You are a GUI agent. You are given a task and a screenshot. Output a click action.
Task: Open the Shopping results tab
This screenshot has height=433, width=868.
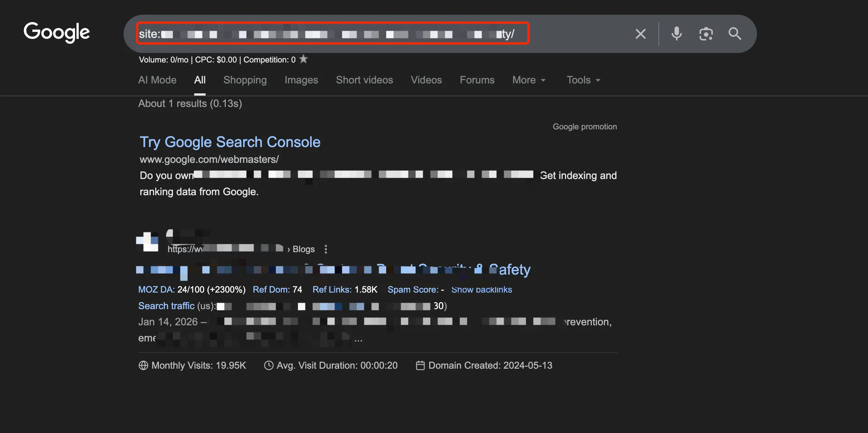click(245, 80)
